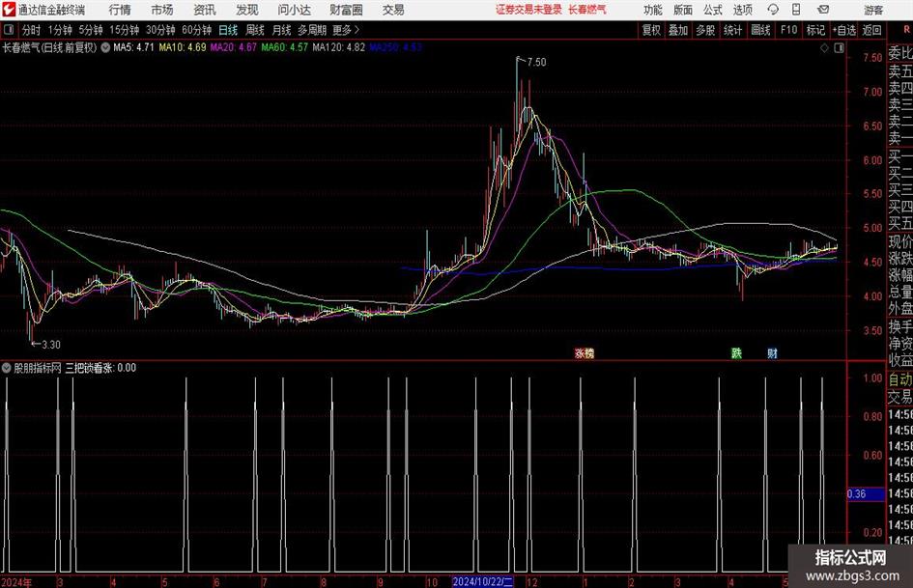The height and width of the screenshot is (588, 913).
Task: Open the mobile phone icon in title bar
Action: coord(796,10)
